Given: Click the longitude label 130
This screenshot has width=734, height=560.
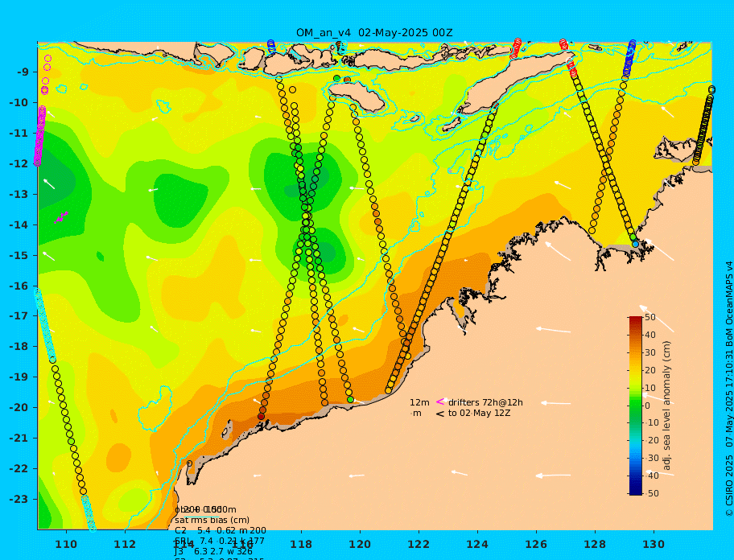Looking at the screenshot, I should point(654,544).
